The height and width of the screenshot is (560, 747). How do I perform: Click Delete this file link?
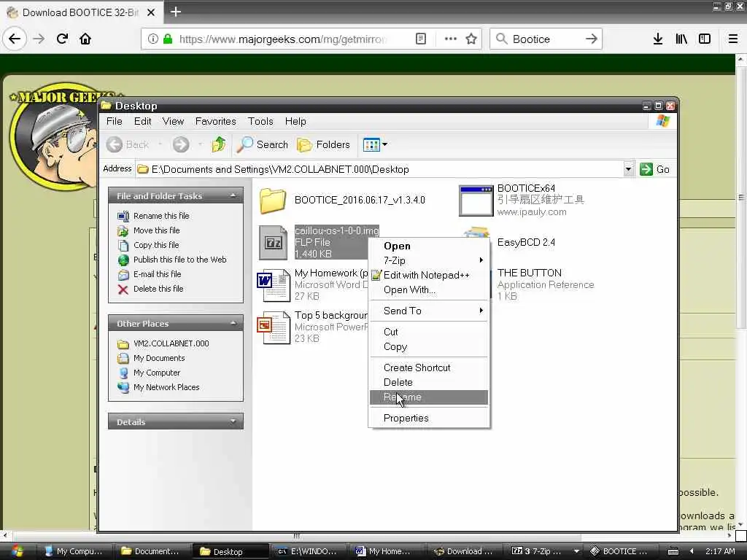(x=158, y=289)
